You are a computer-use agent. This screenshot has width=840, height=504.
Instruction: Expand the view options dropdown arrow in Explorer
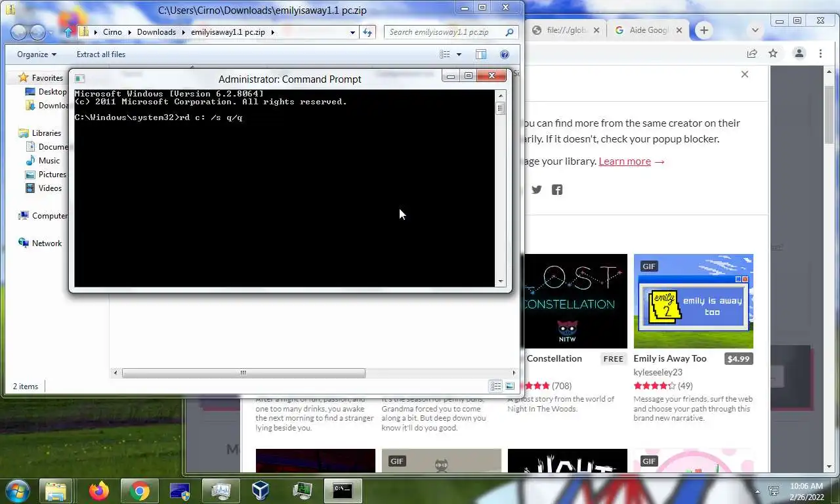(459, 54)
